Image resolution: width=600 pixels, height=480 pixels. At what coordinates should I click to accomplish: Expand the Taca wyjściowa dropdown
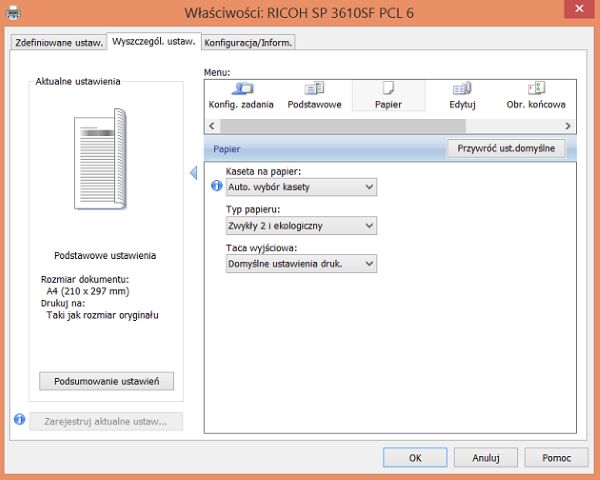(x=301, y=264)
